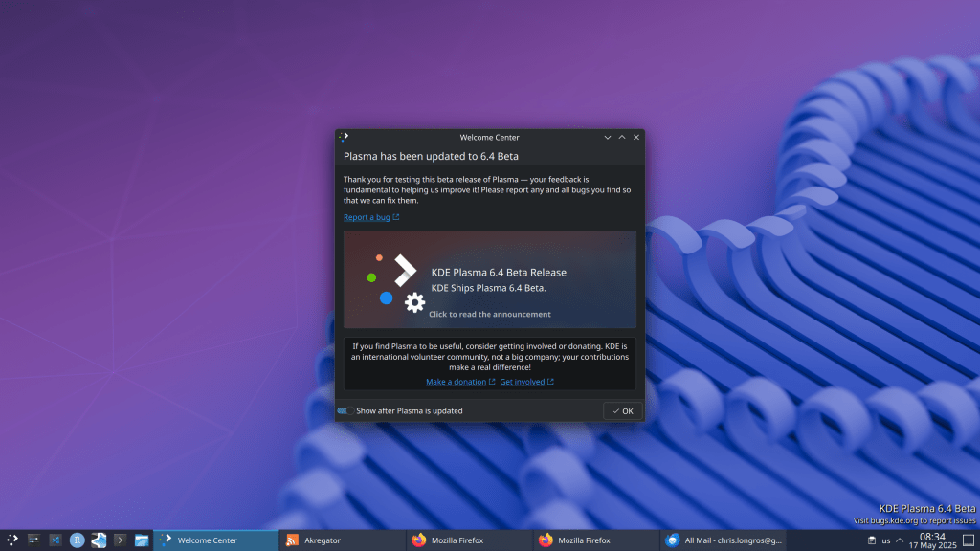Image resolution: width=980 pixels, height=551 pixels.
Task: Follow the Make a donation link
Action: coord(457,382)
